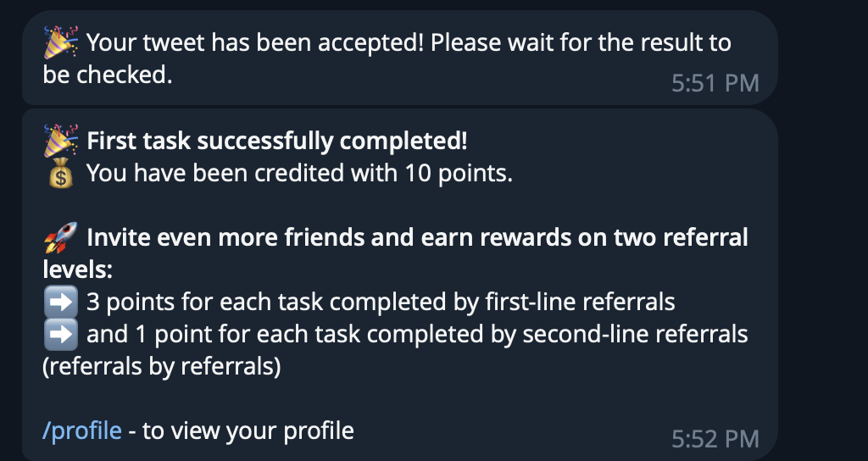Click the 'credited with 10 points' line

pyautogui.click(x=300, y=174)
